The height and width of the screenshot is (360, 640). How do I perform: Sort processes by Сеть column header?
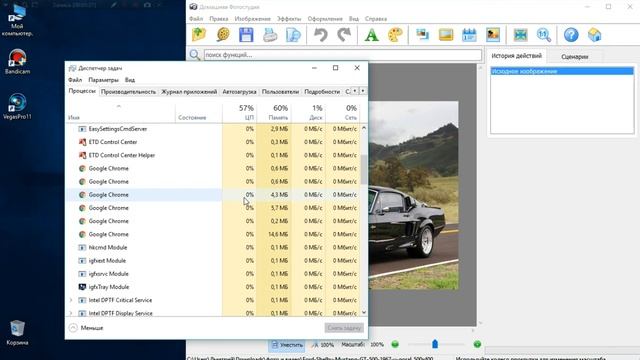pyautogui.click(x=343, y=112)
